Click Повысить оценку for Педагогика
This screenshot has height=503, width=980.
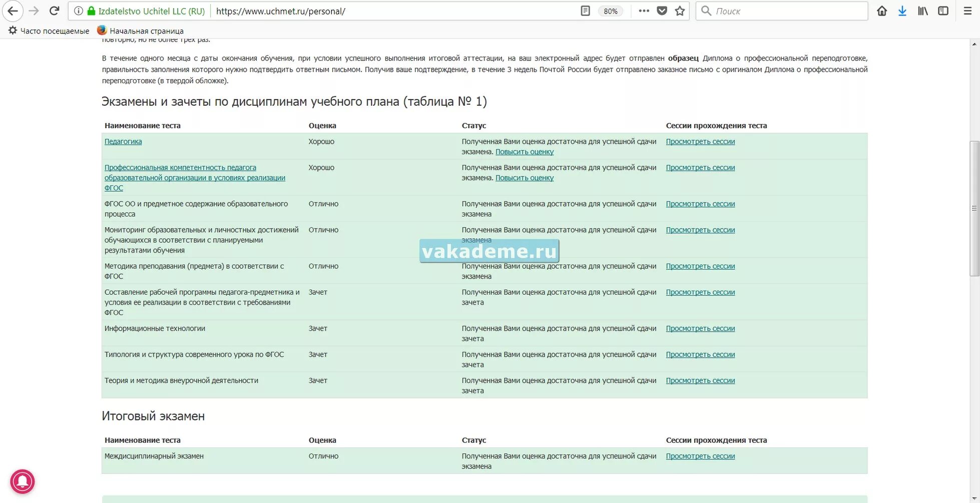525,152
